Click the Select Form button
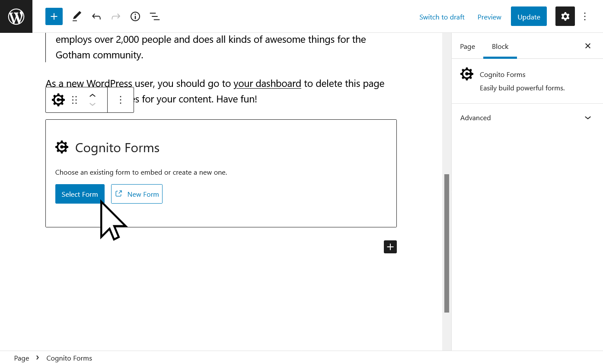 click(80, 194)
